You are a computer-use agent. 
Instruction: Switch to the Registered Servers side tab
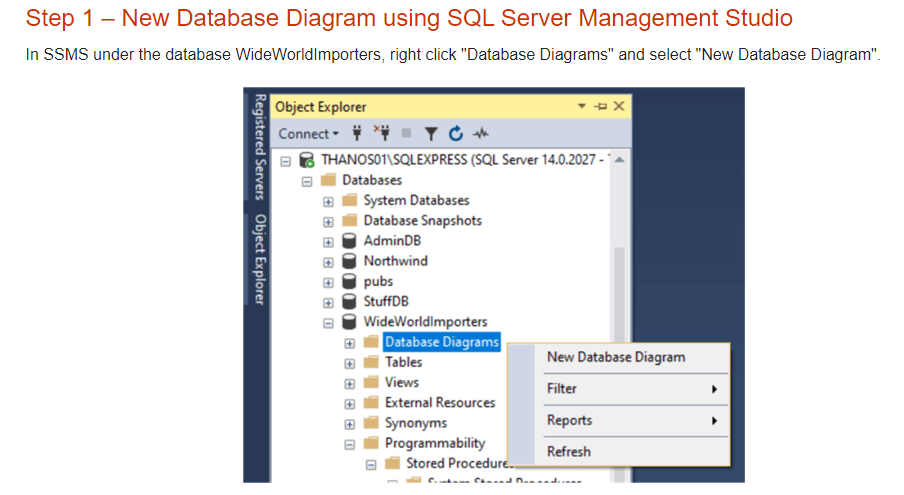click(260, 148)
